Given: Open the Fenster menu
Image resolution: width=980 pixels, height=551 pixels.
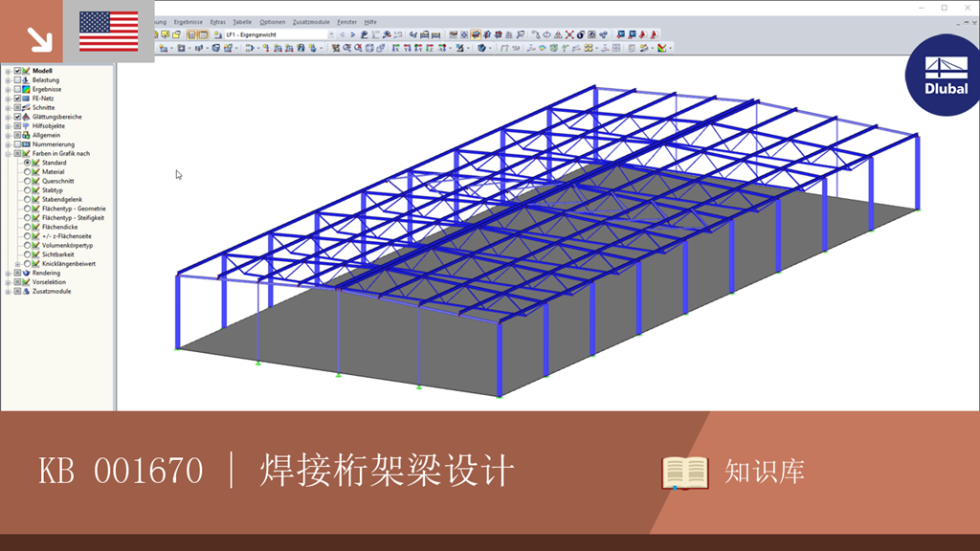Looking at the screenshot, I should click(346, 22).
